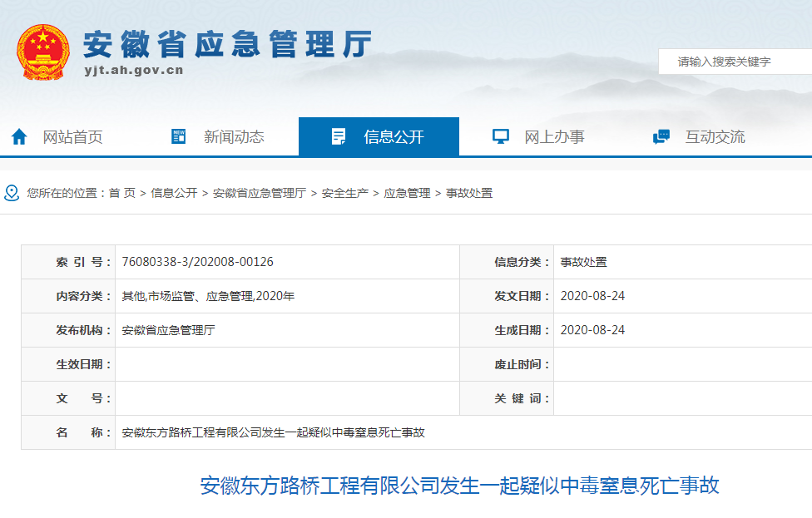Click the location pin icon in breadcrumb

coord(12,193)
